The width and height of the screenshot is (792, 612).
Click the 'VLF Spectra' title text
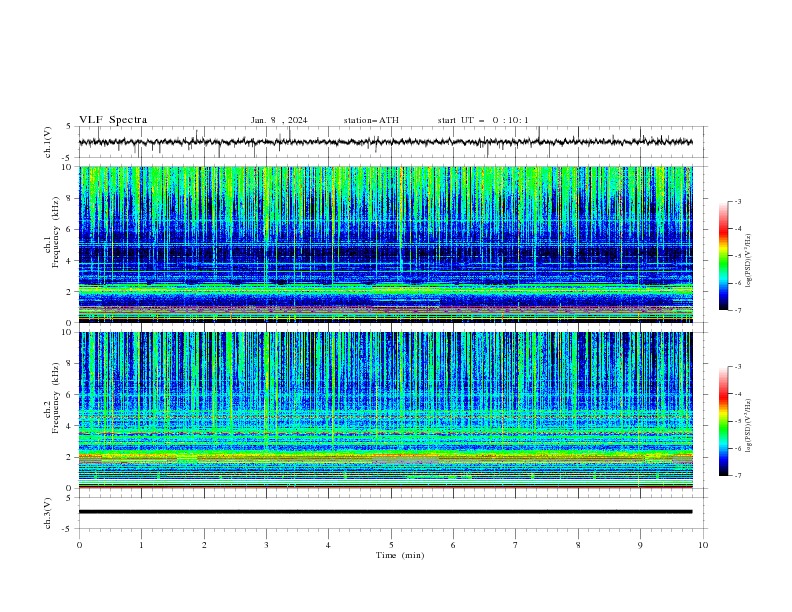tap(113, 120)
